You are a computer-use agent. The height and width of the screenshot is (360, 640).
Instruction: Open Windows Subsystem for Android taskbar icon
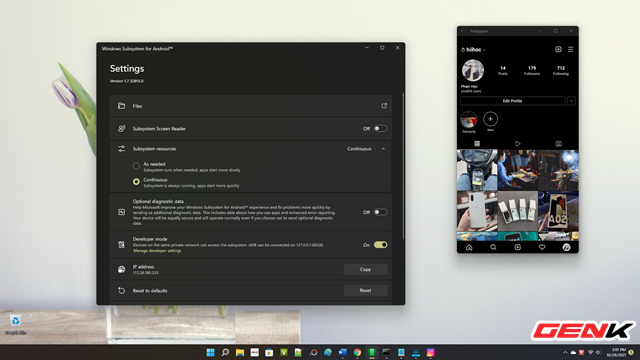point(372,352)
